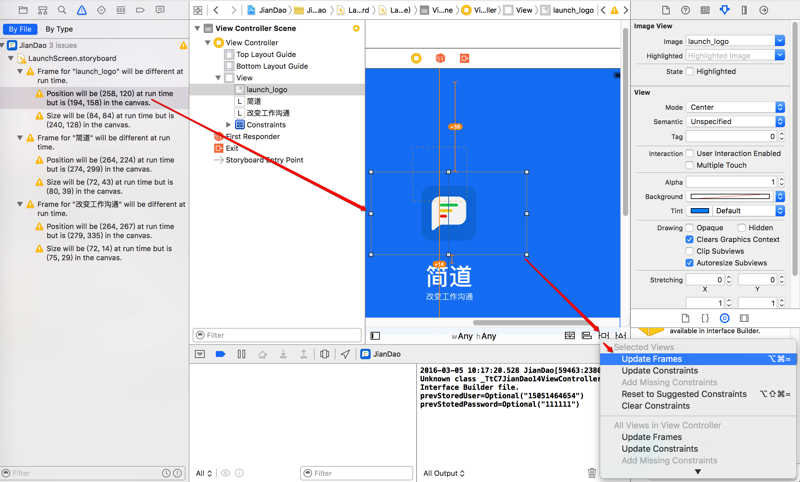Show the Size inspector
800x482 pixels.
point(744,10)
